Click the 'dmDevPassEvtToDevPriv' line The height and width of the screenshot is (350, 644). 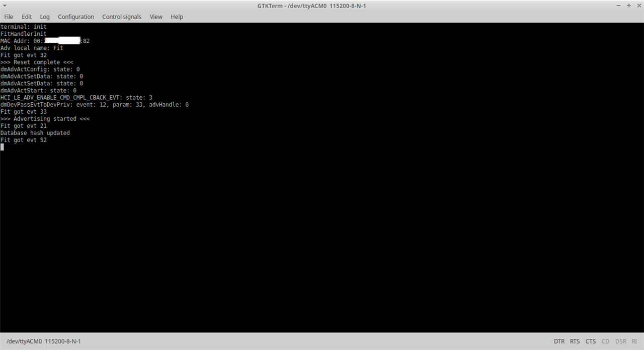95,104
